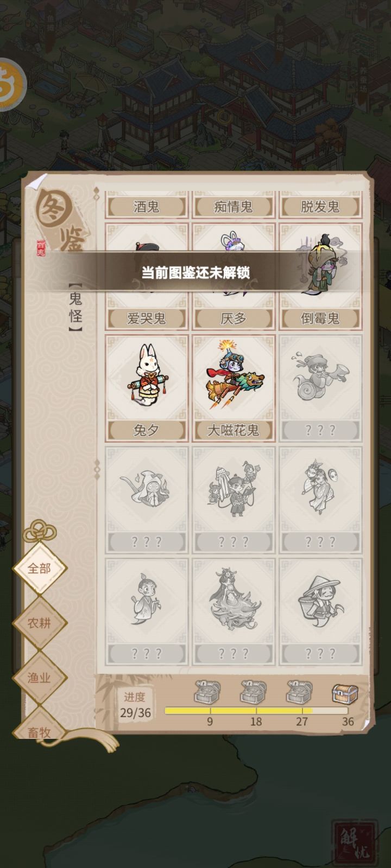Claim the treasure chest at milestone 27

click(x=300, y=693)
